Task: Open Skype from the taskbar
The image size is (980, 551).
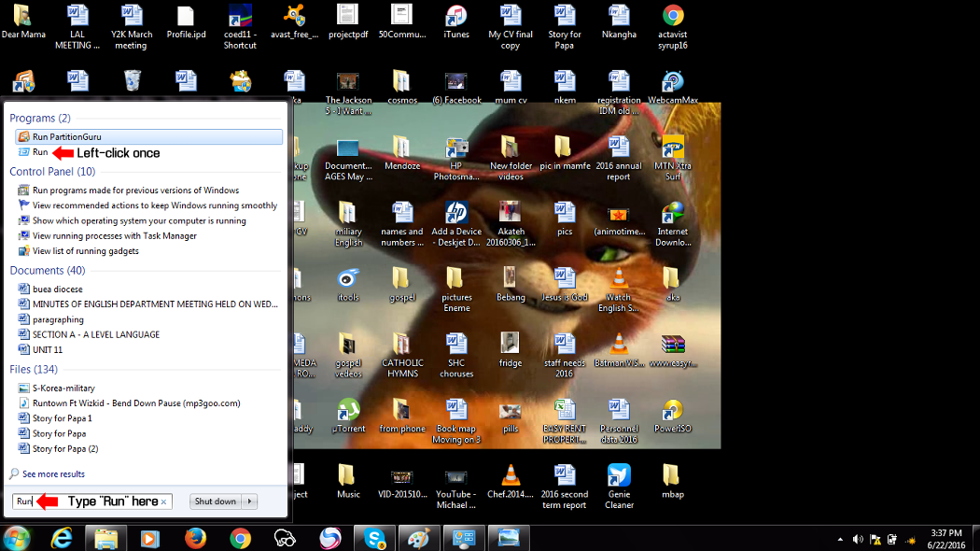Action: [374, 539]
